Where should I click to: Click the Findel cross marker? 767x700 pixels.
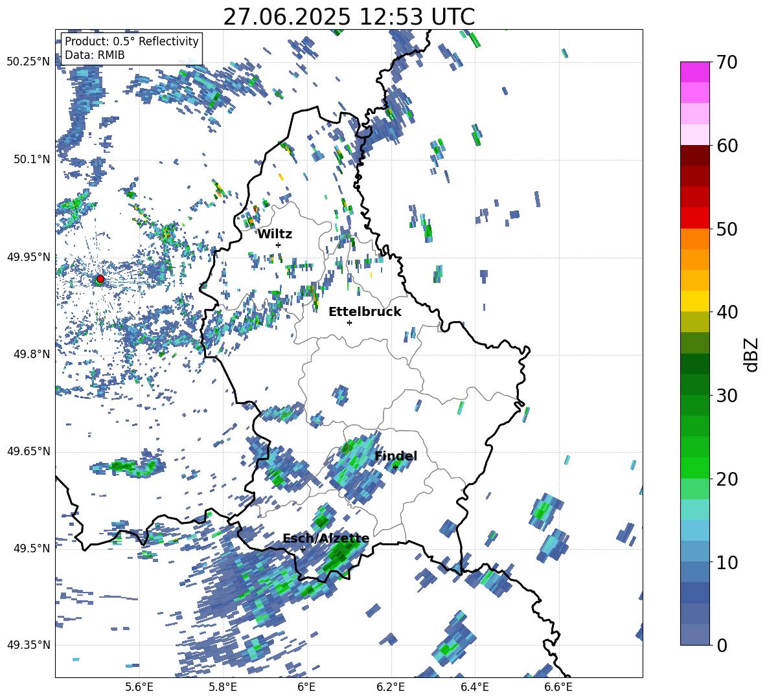(x=395, y=468)
